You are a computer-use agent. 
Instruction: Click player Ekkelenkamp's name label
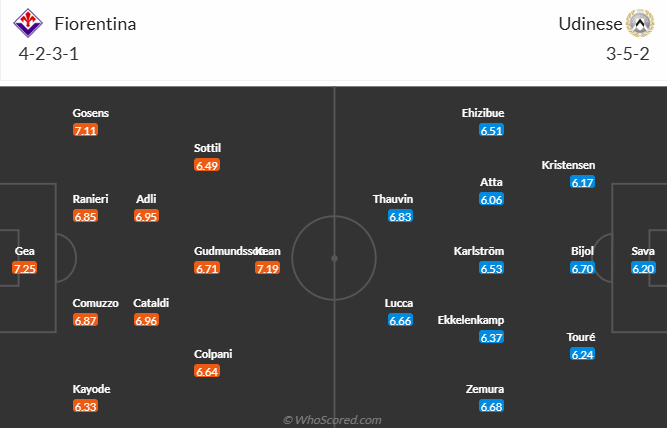pyautogui.click(x=471, y=320)
